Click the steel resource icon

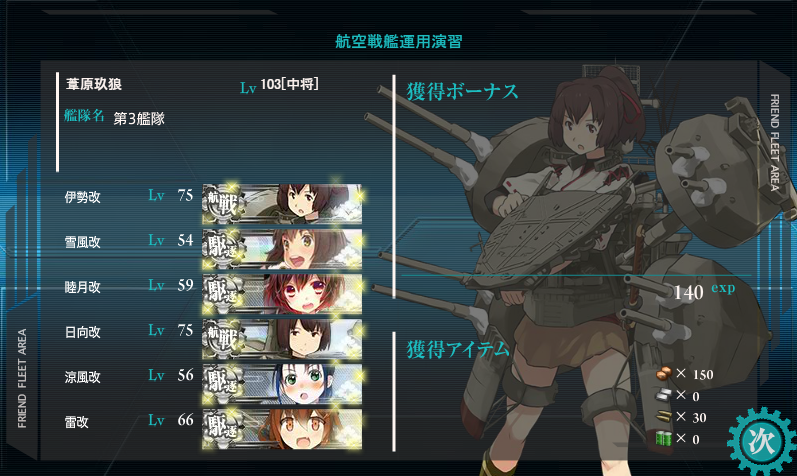pos(664,395)
